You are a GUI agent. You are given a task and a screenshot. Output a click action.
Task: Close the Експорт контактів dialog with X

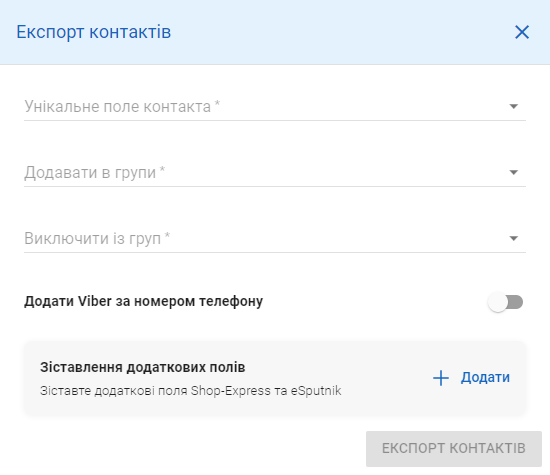click(522, 32)
